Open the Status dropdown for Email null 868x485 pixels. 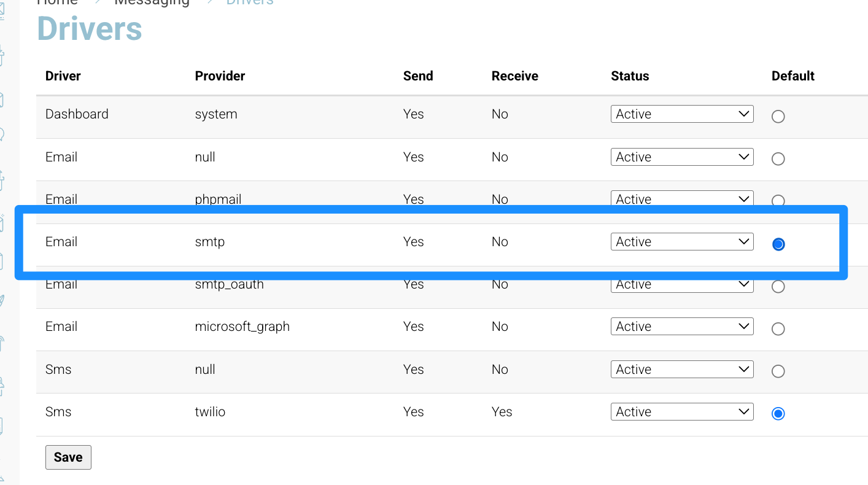(x=682, y=157)
